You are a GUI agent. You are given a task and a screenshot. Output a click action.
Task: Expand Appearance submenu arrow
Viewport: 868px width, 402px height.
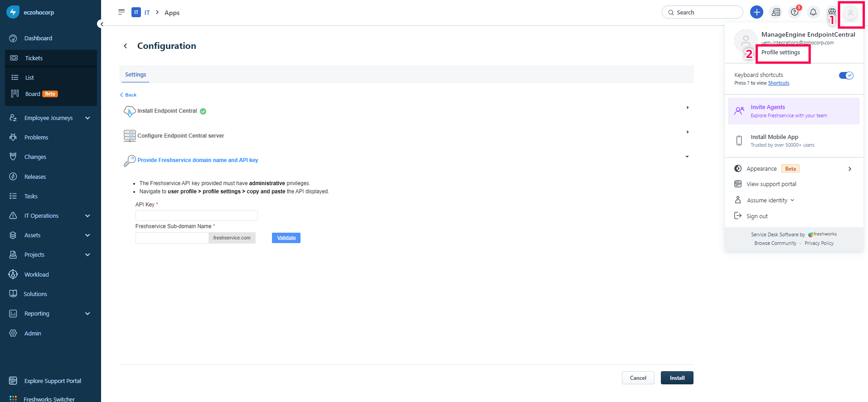click(x=849, y=169)
